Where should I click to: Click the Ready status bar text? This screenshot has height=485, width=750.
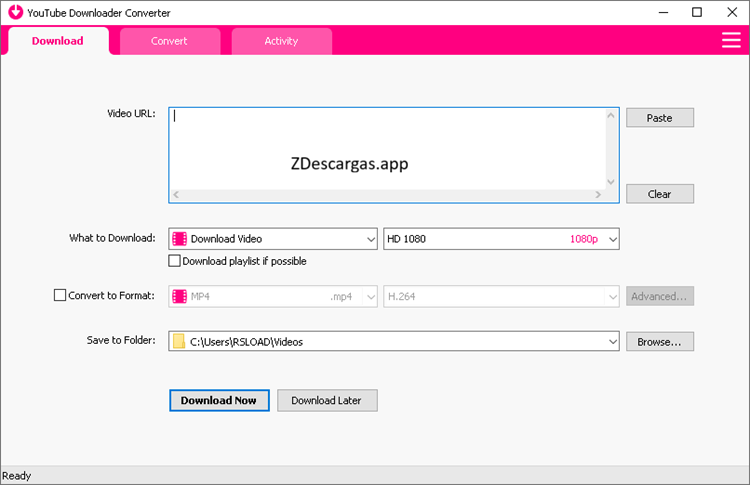click(17, 475)
